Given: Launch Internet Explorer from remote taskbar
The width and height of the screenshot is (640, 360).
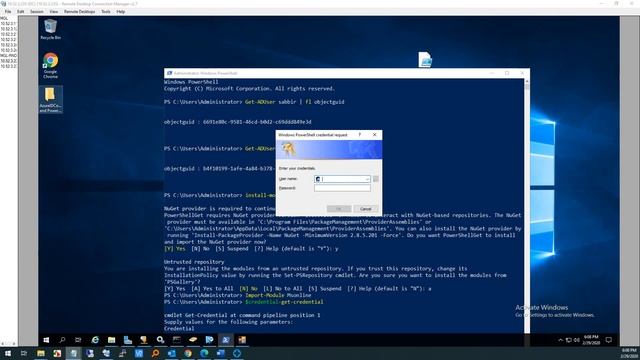Looking at the screenshot, I should pos(95,340).
